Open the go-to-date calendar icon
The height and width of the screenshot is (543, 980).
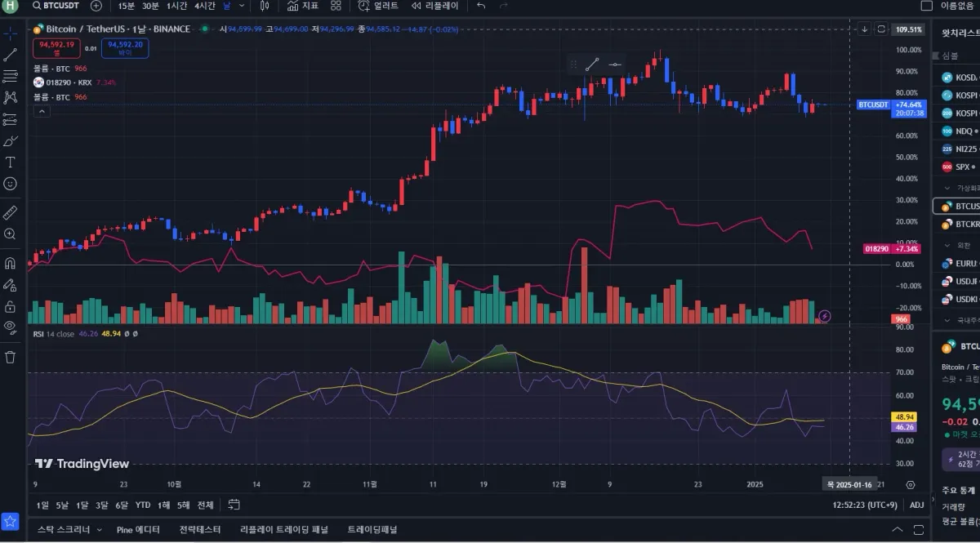pyautogui.click(x=234, y=505)
